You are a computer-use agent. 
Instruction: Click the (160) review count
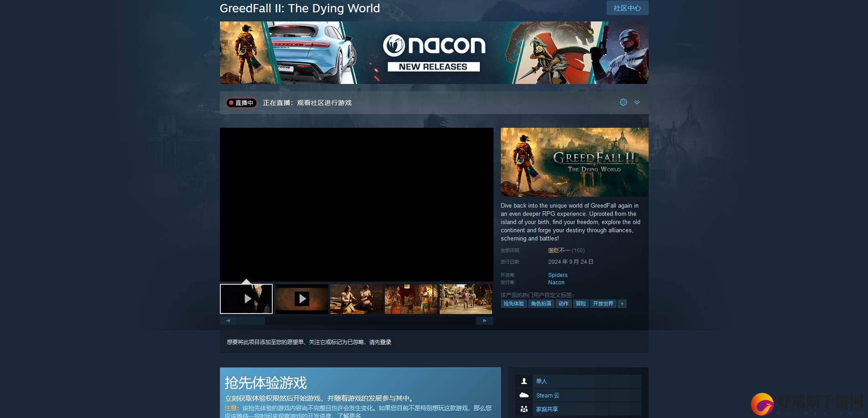(x=578, y=251)
